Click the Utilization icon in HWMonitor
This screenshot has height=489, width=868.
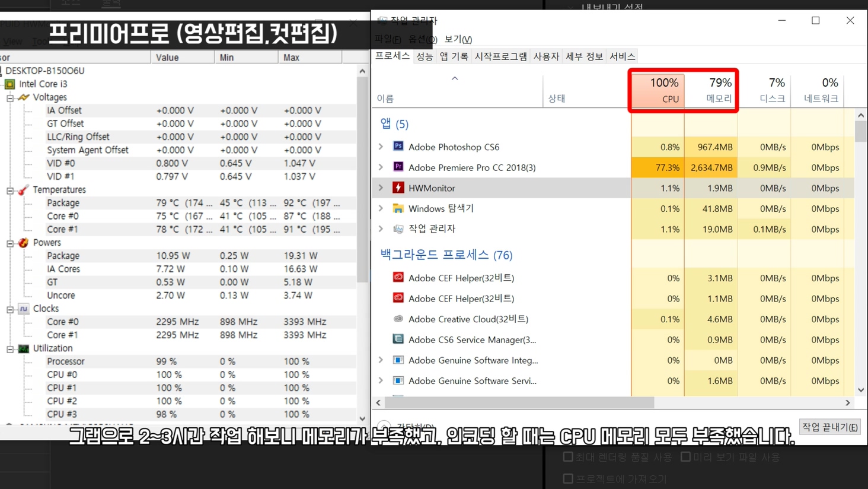(x=24, y=348)
